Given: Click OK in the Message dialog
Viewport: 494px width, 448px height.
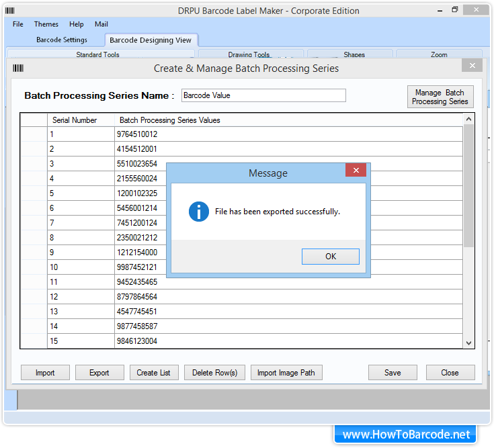Looking at the screenshot, I should pyautogui.click(x=330, y=257).
